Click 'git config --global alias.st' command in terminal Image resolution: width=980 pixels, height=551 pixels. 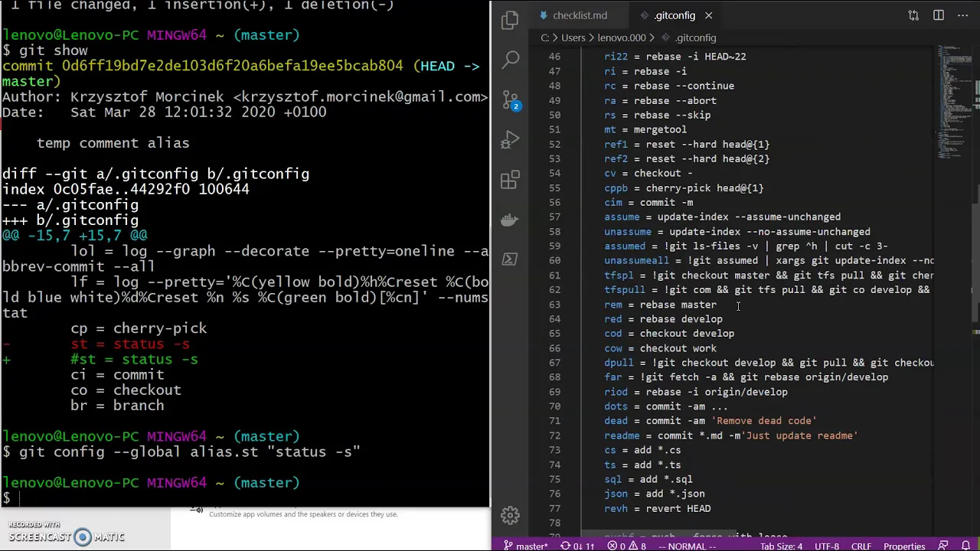(189, 452)
